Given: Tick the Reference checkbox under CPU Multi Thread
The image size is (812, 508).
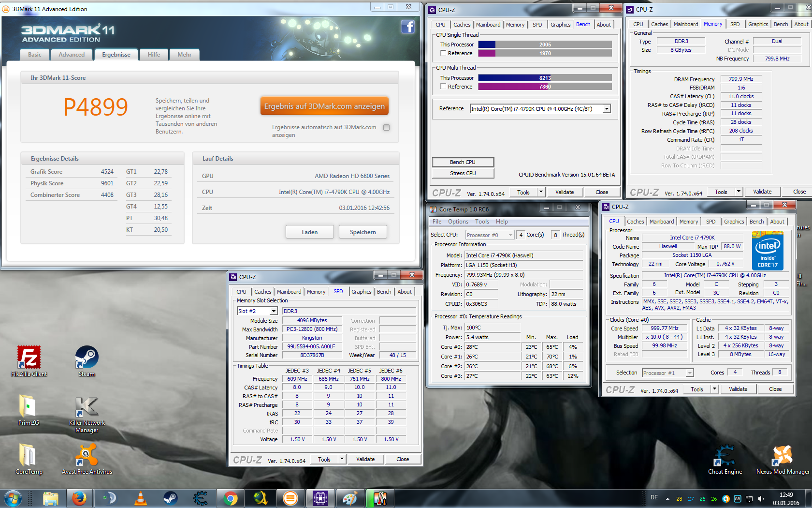Looking at the screenshot, I should pyautogui.click(x=443, y=87).
